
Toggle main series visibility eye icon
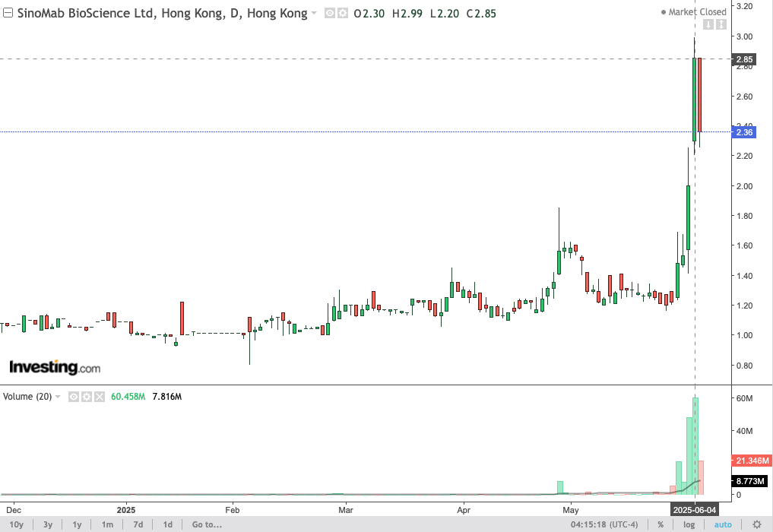pyautogui.click(x=329, y=14)
